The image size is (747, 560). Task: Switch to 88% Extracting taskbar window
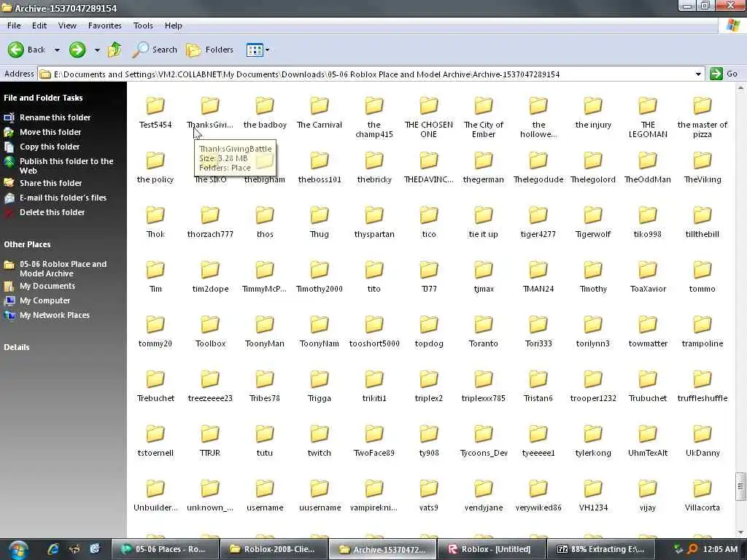coord(600,549)
